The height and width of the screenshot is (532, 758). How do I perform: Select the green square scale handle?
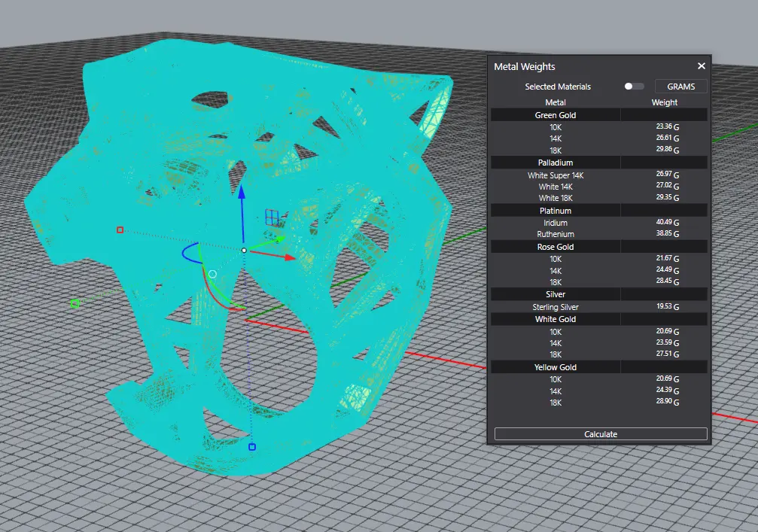(75, 303)
